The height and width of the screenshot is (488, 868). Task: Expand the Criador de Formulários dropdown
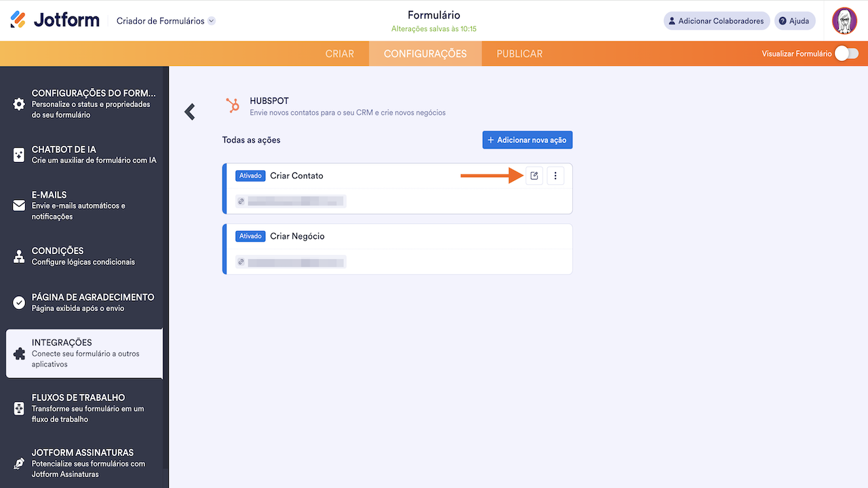pyautogui.click(x=212, y=21)
